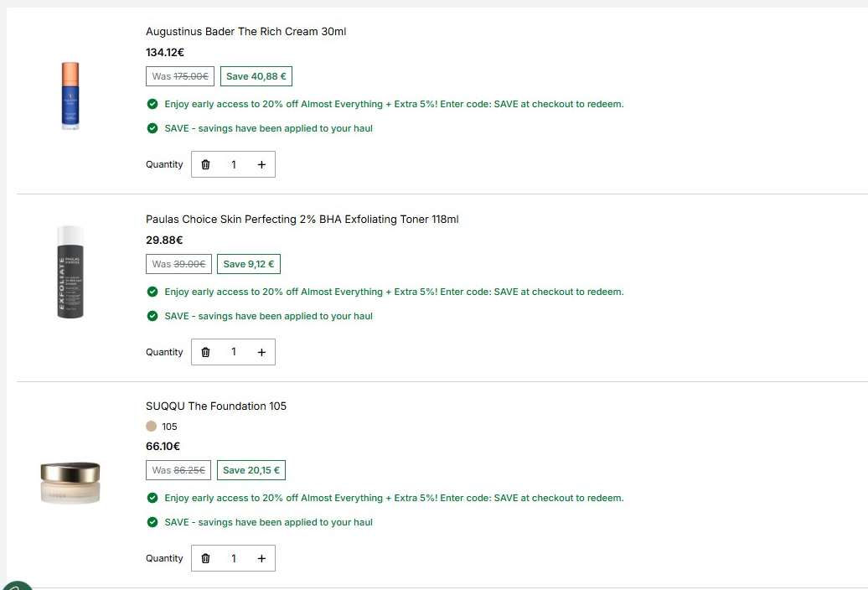Click the Was 39.00€ price badge
This screenshot has width=868, height=590.
point(178,264)
